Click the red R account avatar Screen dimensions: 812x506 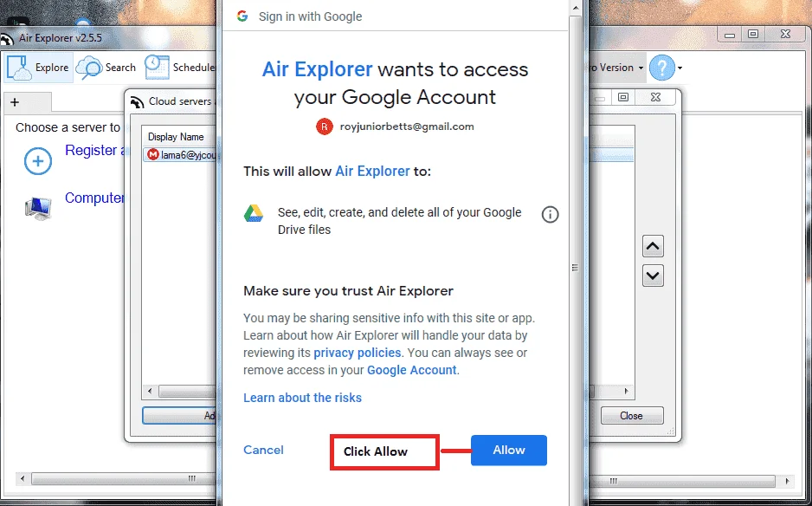324,126
